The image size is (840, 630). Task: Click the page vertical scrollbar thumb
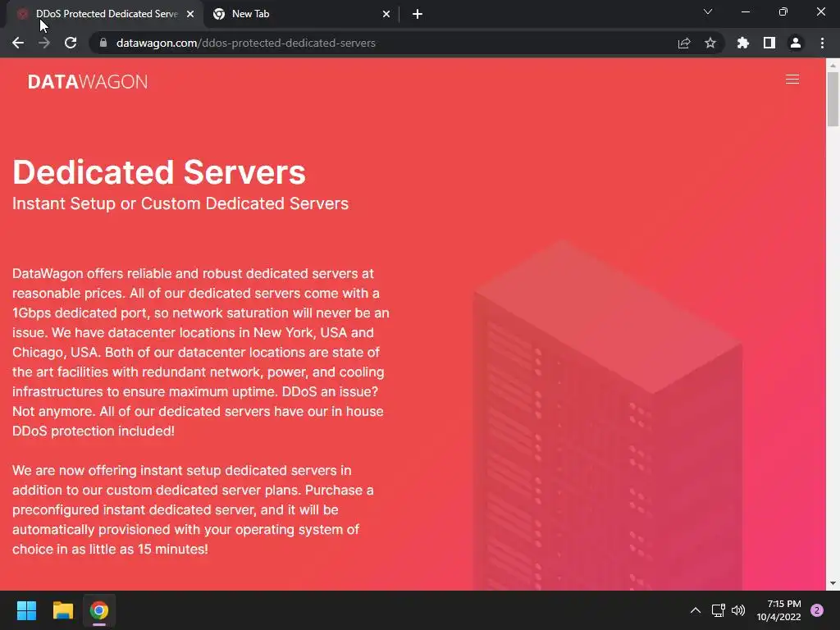click(x=833, y=99)
